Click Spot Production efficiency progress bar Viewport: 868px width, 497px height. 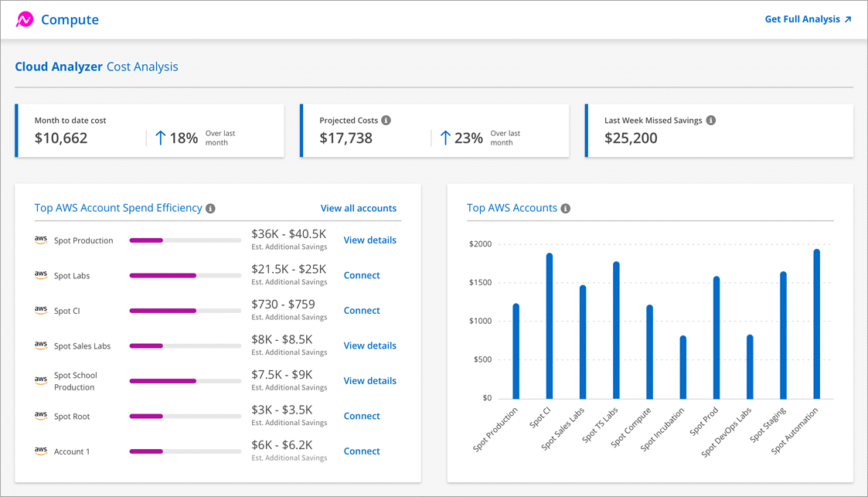pyautogui.click(x=185, y=240)
